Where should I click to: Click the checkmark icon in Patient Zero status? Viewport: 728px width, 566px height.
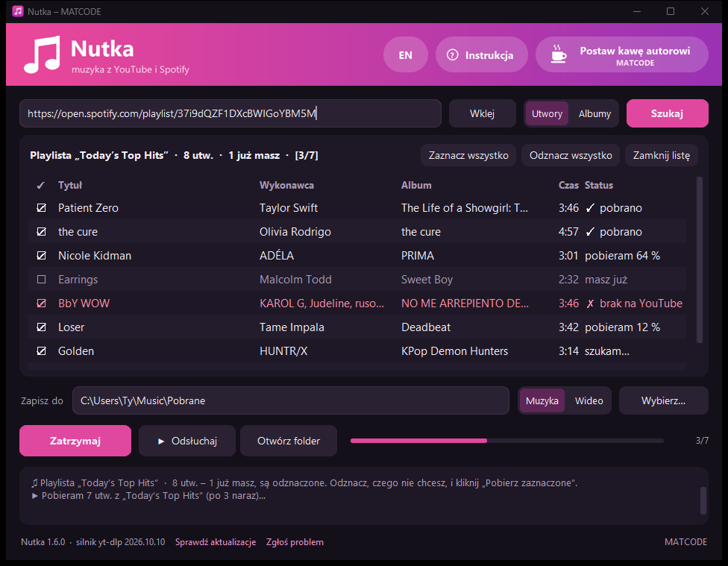590,208
